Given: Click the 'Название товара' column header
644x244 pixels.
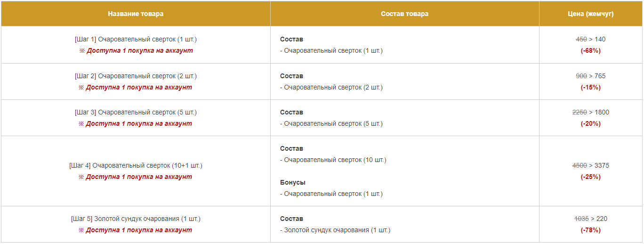Looking at the screenshot, I should [x=136, y=14].
